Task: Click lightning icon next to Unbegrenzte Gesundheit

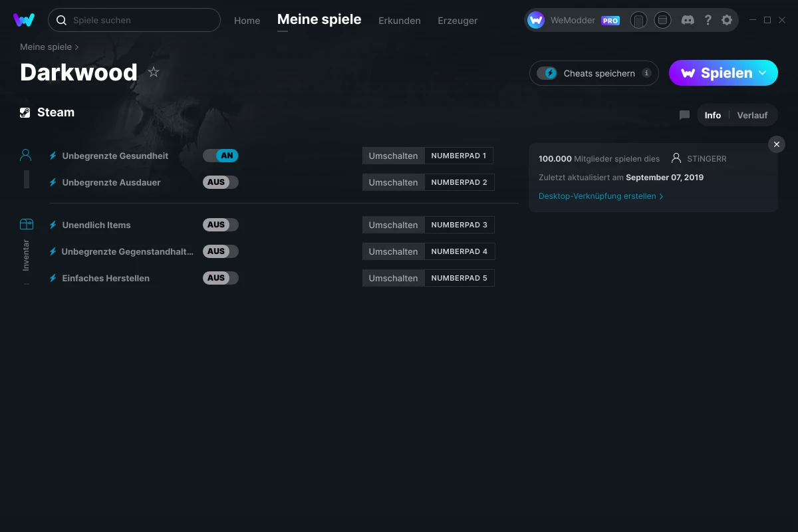Action: coord(53,156)
